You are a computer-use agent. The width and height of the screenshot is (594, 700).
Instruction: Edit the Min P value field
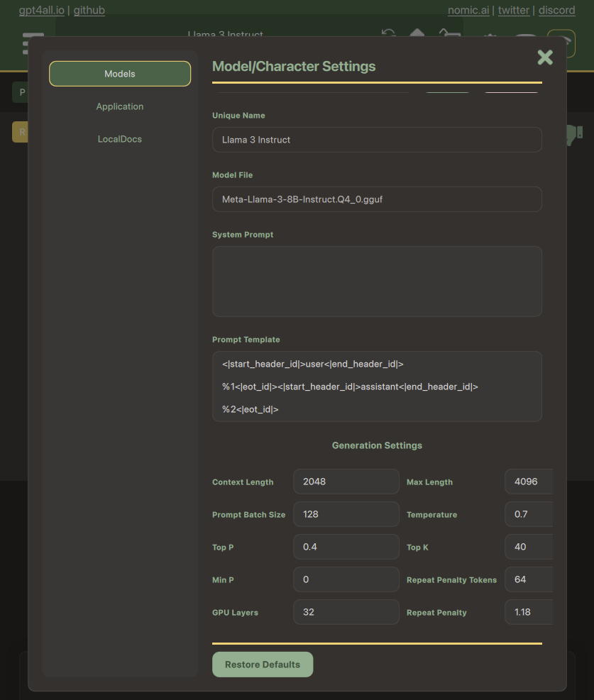346,579
